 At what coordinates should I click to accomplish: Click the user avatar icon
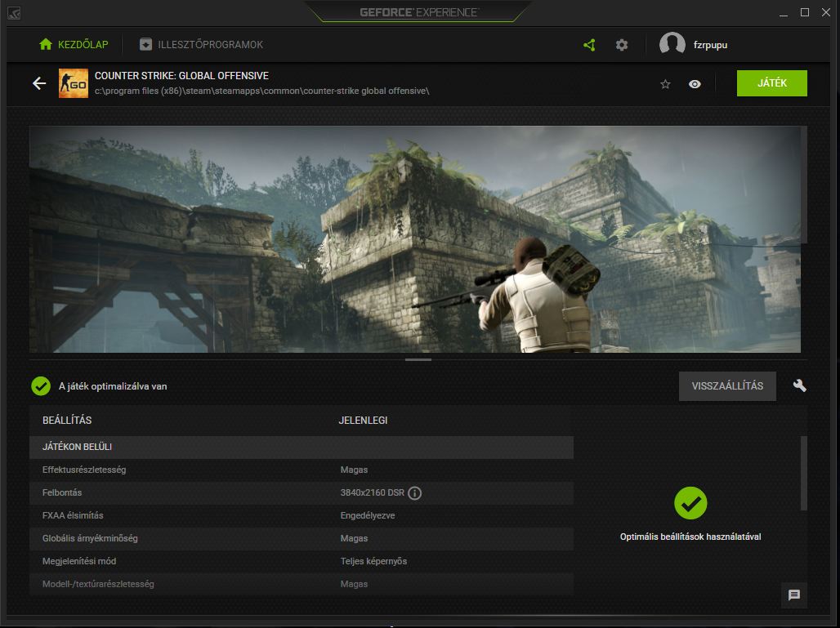[x=672, y=44]
